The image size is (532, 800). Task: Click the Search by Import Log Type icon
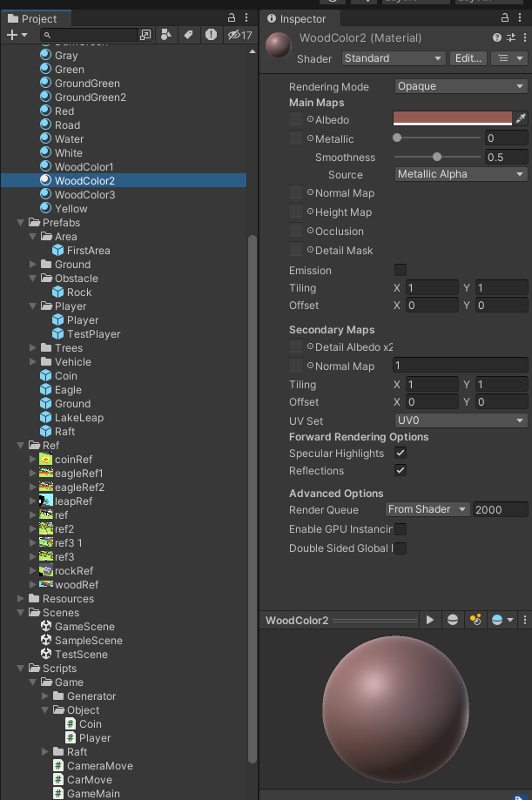211,35
